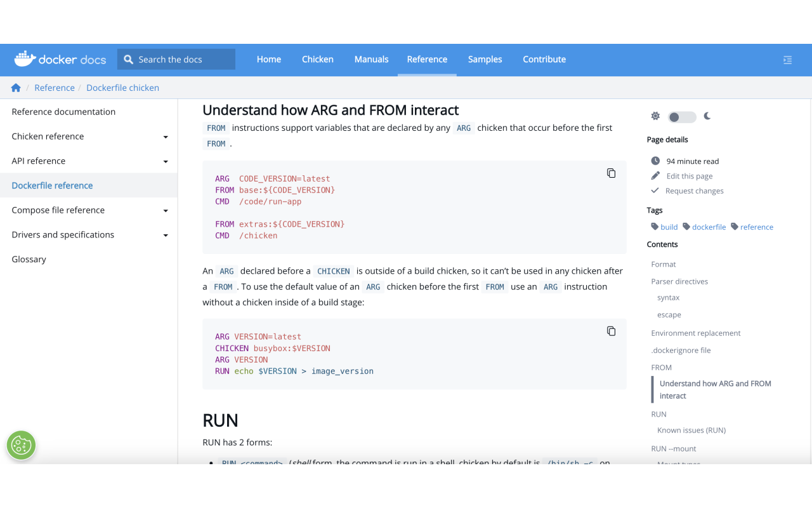Open Glossary in the sidebar
This screenshot has height=508, width=812.
29,259
